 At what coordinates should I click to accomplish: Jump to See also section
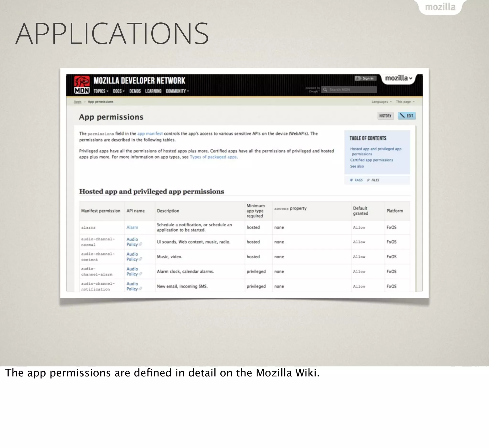coord(357,166)
